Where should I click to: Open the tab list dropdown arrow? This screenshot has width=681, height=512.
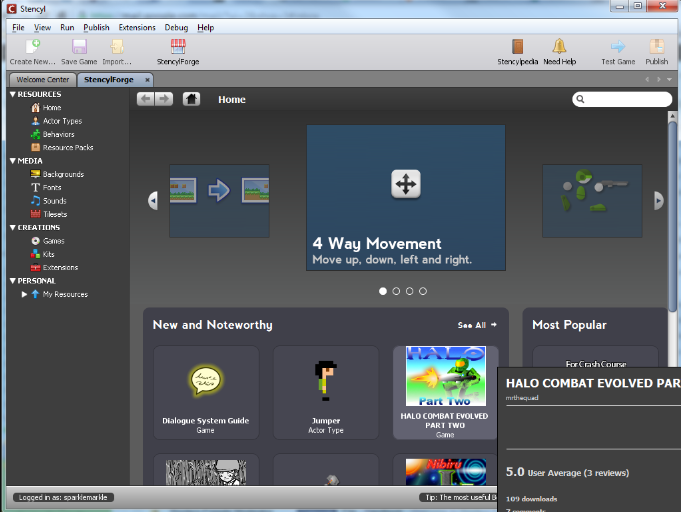[x=669, y=79]
